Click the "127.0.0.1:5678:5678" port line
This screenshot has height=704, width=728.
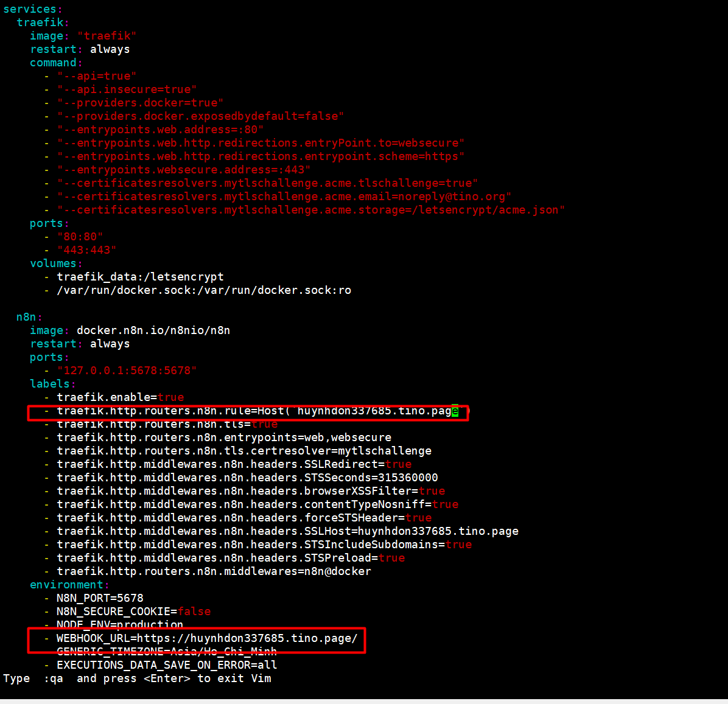(127, 371)
